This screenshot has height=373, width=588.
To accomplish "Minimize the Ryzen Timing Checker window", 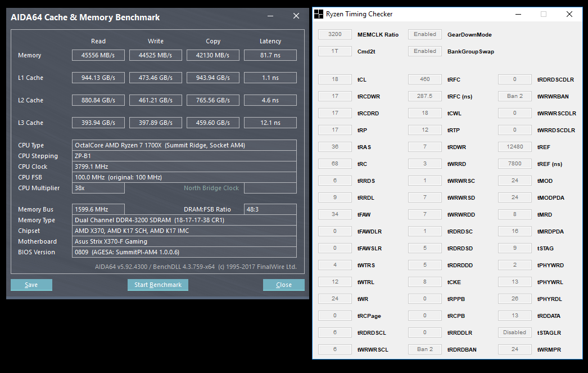I will coord(518,14).
